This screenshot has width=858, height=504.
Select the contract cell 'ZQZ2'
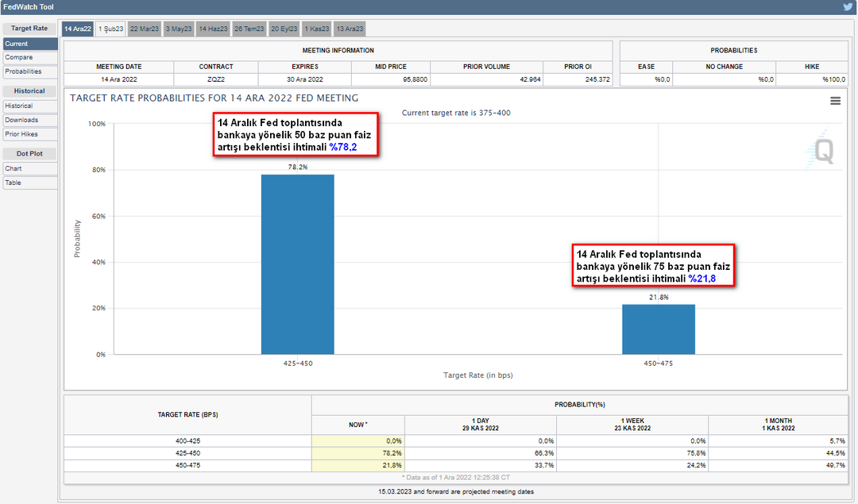click(216, 80)
